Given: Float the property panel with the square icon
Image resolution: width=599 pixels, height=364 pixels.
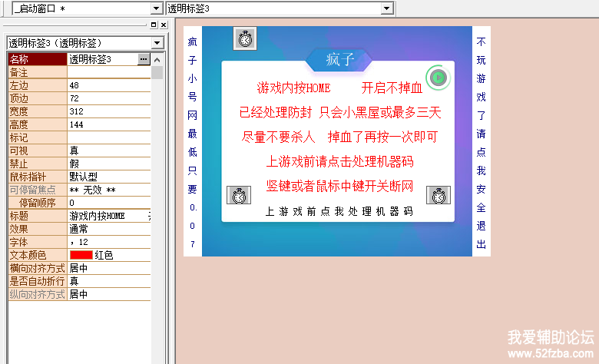Looking at the screenshot, I should tap(154, 25).
